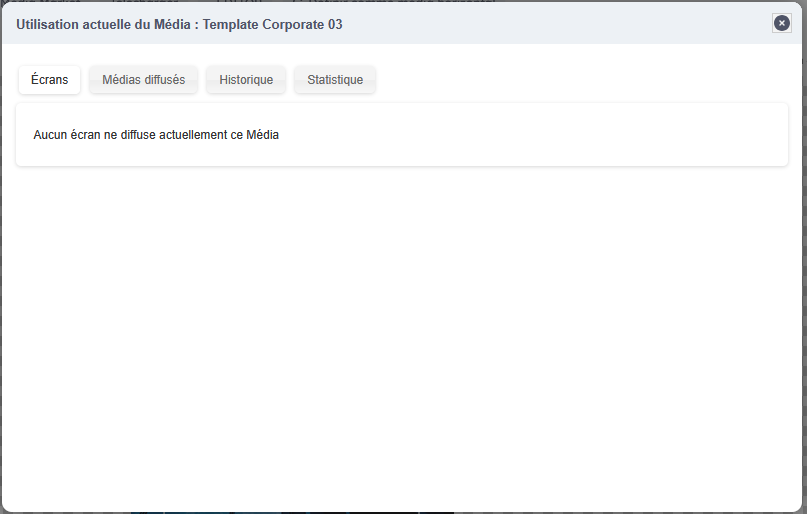Click the X icon in the dialog header
807x514 pixels.
click(781, 23)
